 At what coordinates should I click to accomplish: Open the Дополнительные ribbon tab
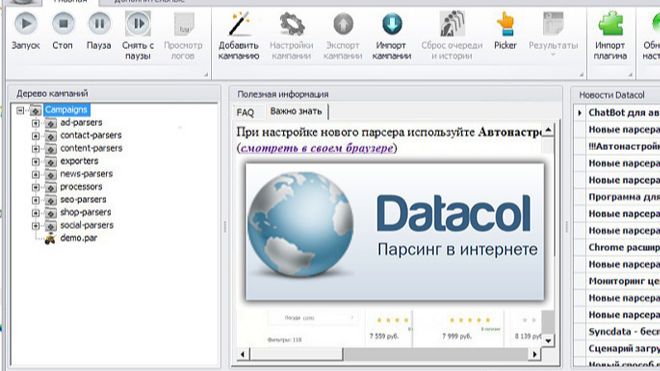pos(149,1)
